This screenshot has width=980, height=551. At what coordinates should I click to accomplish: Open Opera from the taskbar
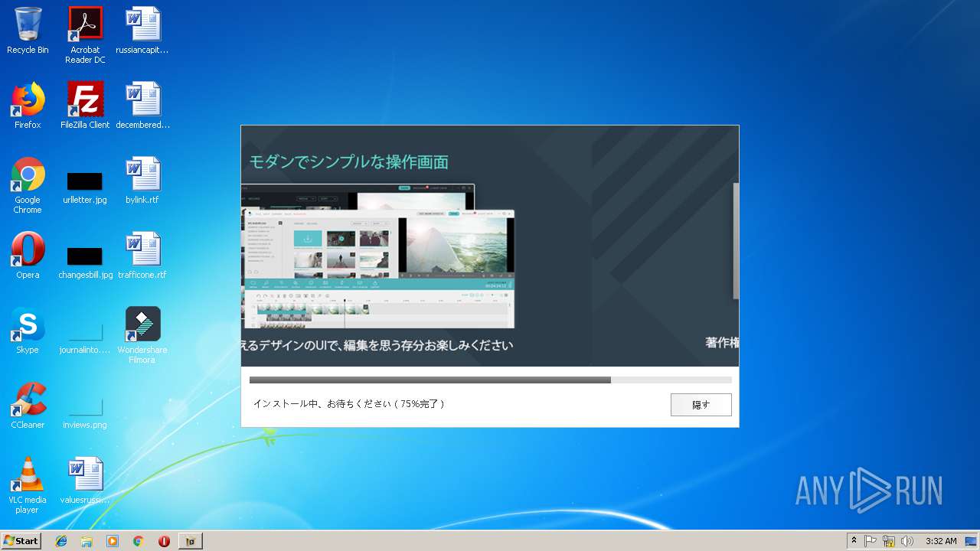[x=164, y=541]
